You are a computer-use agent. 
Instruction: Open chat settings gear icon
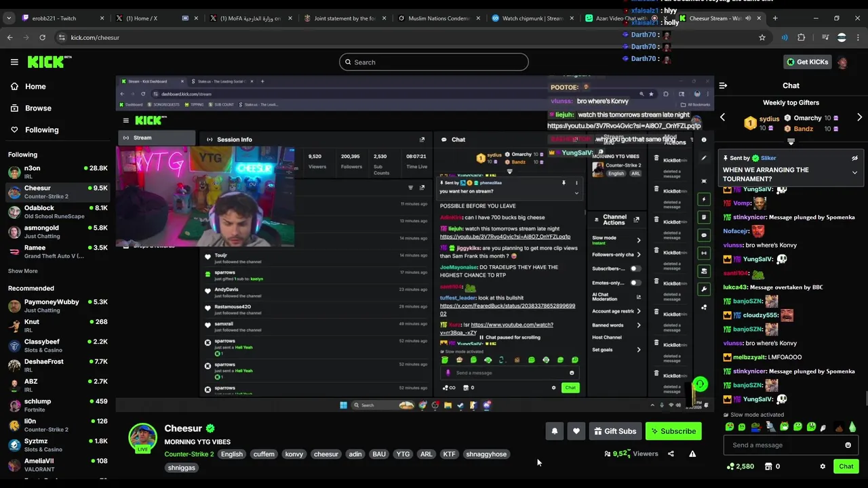[x=823, y=466]
